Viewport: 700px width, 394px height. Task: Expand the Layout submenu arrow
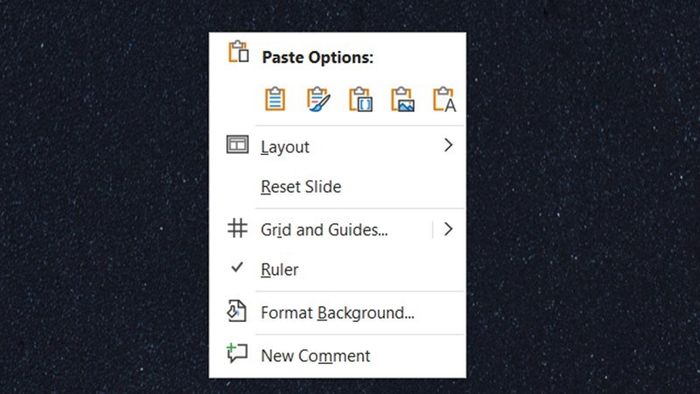[448, 145]
